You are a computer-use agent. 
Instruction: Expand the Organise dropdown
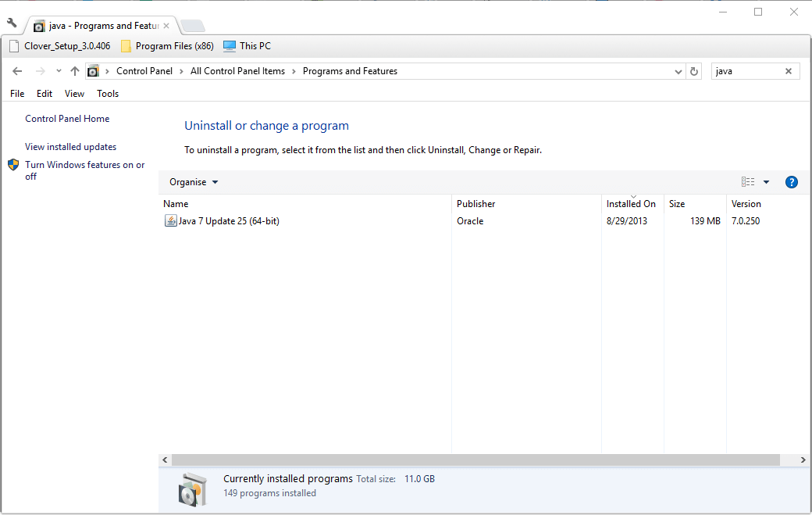point(194,182)
